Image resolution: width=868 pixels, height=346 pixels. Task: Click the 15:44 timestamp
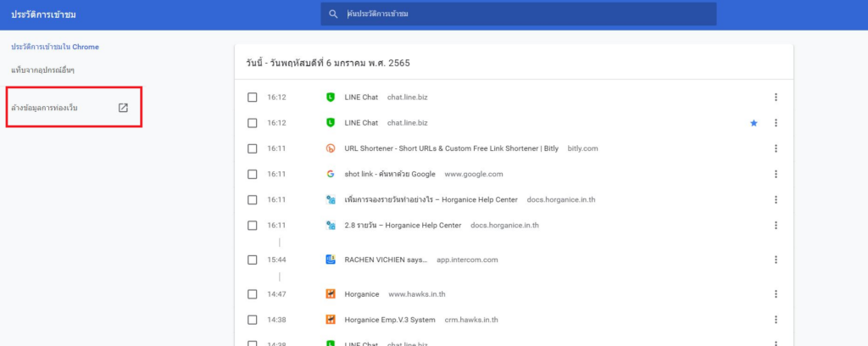coord(277,259)
